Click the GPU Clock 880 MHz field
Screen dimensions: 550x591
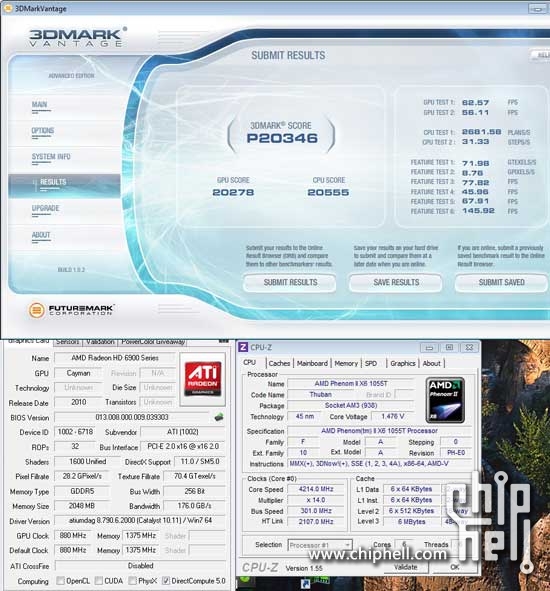[73, 536]
